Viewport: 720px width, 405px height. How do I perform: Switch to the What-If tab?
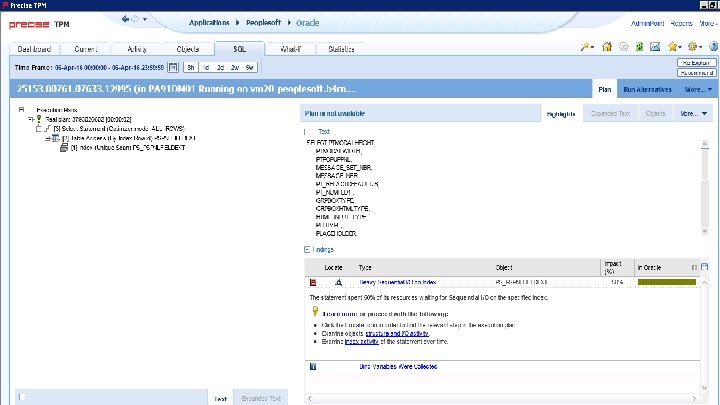coord(290,49)
